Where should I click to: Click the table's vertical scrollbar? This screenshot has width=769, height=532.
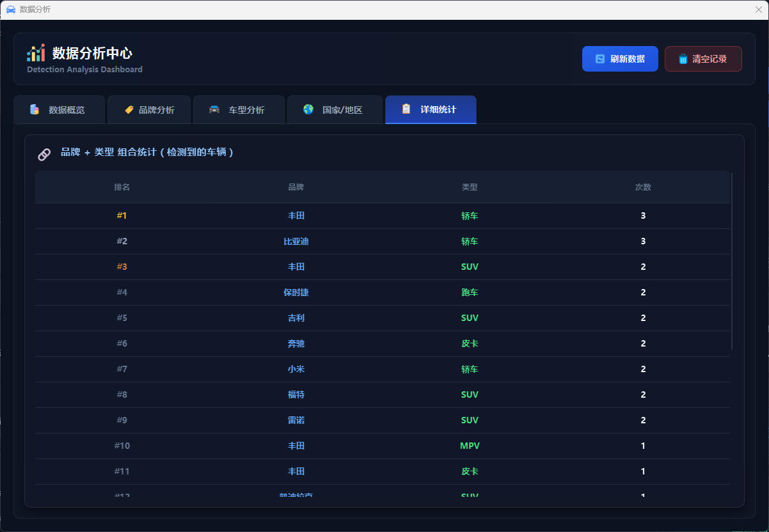pos(731,261)
